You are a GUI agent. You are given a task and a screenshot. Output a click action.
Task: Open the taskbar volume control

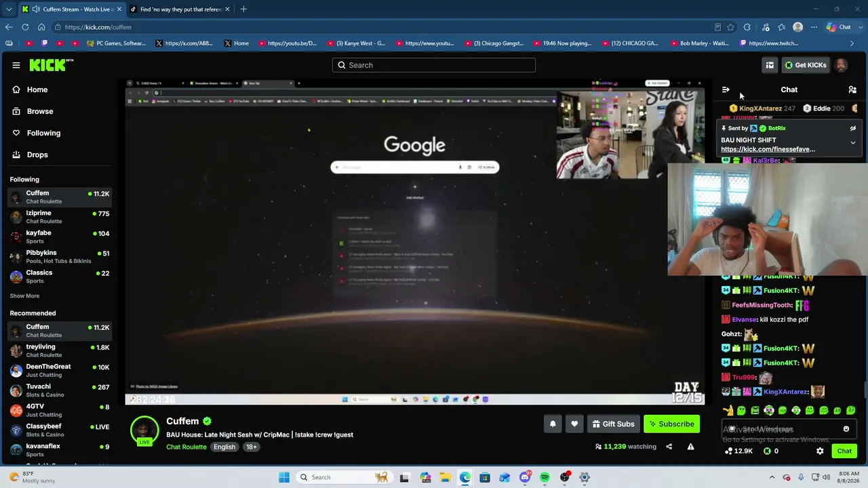[x=827, y=477]
